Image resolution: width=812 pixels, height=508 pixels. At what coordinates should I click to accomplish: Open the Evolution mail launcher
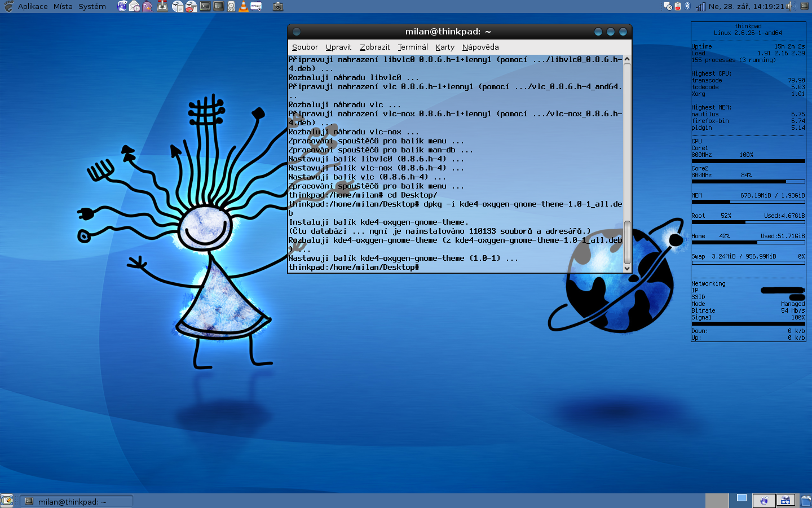pyautogui.click(x=134, y=6)
